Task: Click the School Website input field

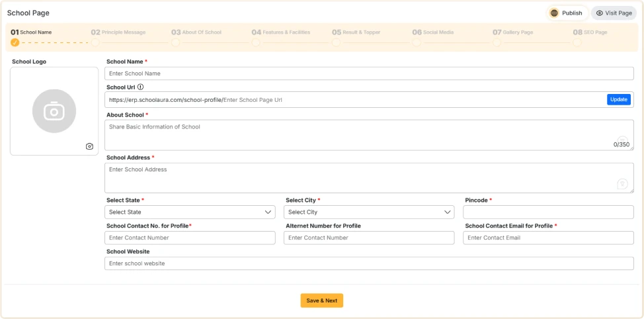Action: [x=369, y=263]
